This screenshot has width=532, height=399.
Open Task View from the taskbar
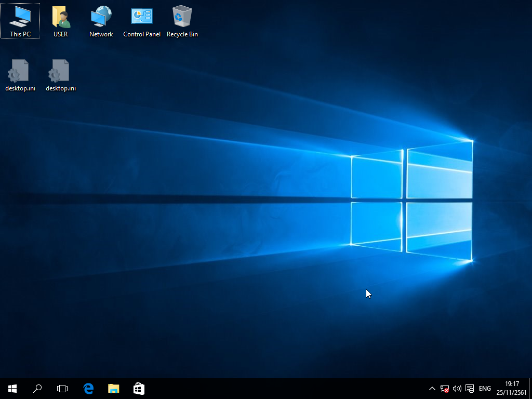[62, 389]
